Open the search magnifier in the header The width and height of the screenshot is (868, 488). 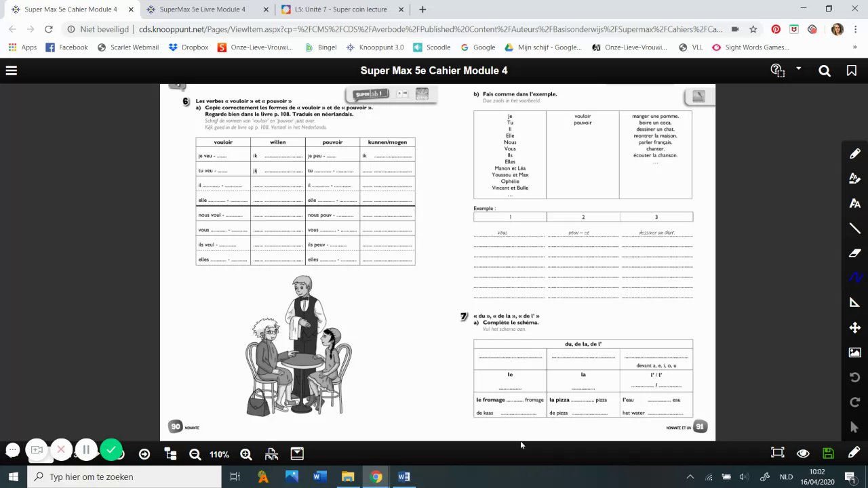pyautogui.click(x=825, y=70)
